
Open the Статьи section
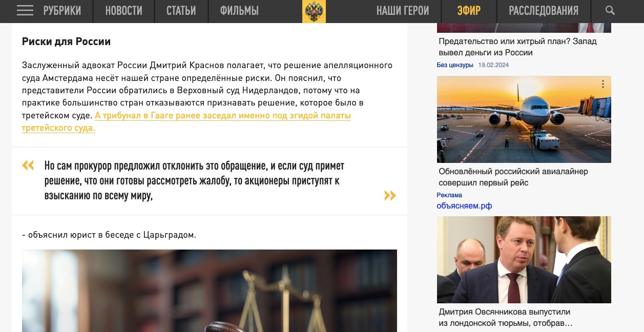pos(181,11)
